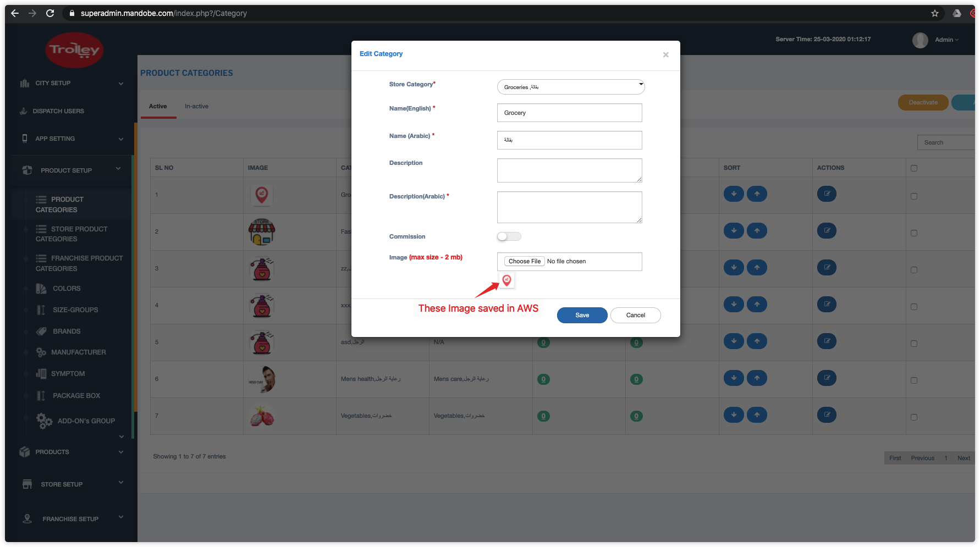Check the checkbox for row 5
The width and height of the screenshot is (980, 547).
[x=914, y=344]
